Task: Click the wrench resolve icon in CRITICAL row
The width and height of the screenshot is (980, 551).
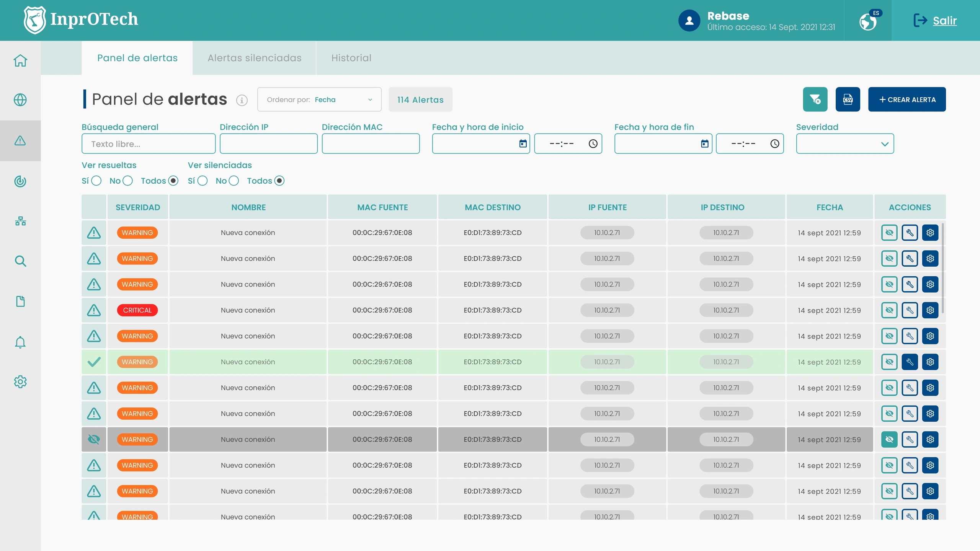Action: click(x=910, y=310)
